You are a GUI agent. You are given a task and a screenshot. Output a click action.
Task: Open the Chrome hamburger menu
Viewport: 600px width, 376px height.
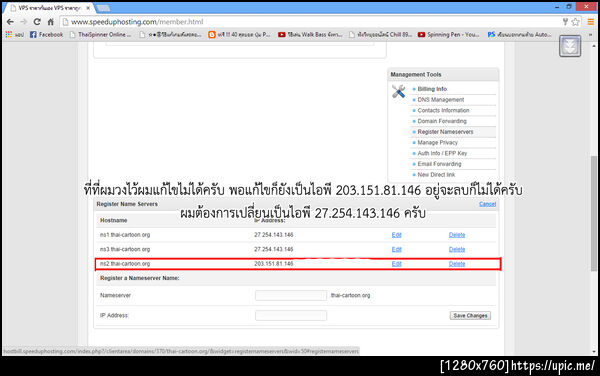[591, 22]
